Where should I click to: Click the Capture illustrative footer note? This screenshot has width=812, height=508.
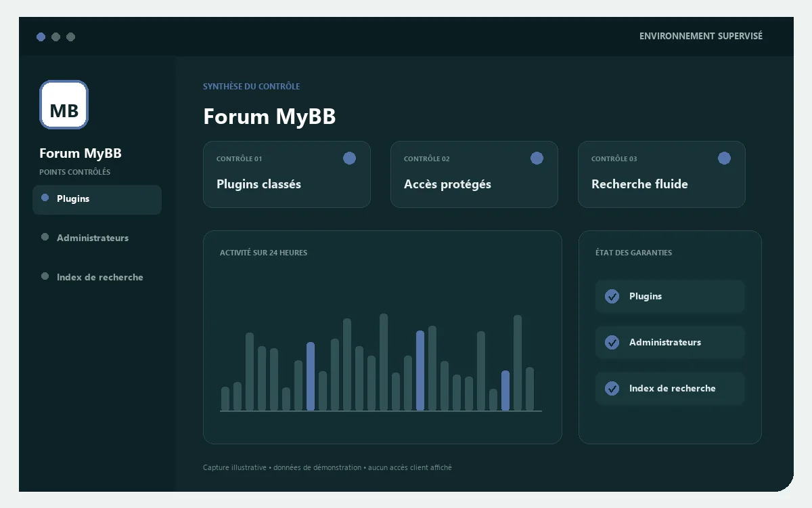coord(328,468)
